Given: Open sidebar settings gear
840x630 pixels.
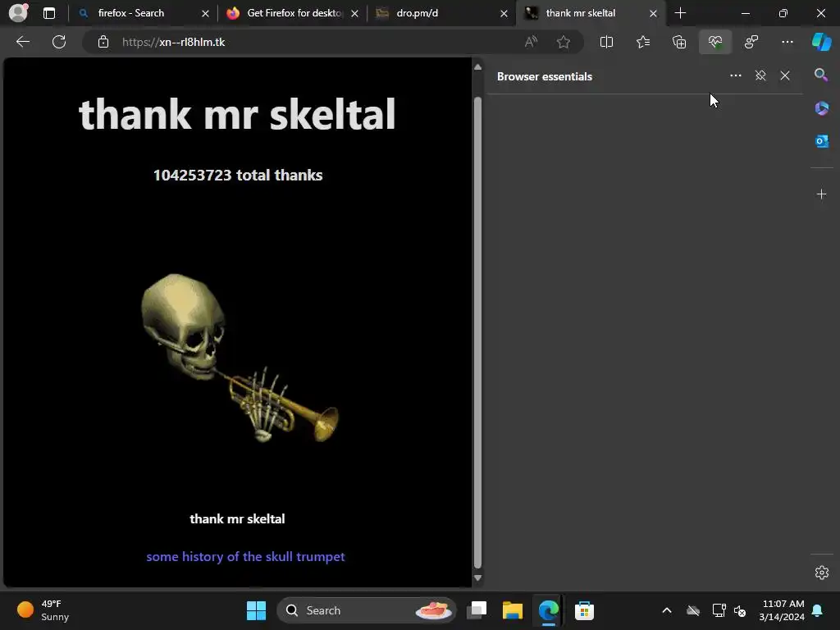Looking at the screenshot, I should (821, 572).
